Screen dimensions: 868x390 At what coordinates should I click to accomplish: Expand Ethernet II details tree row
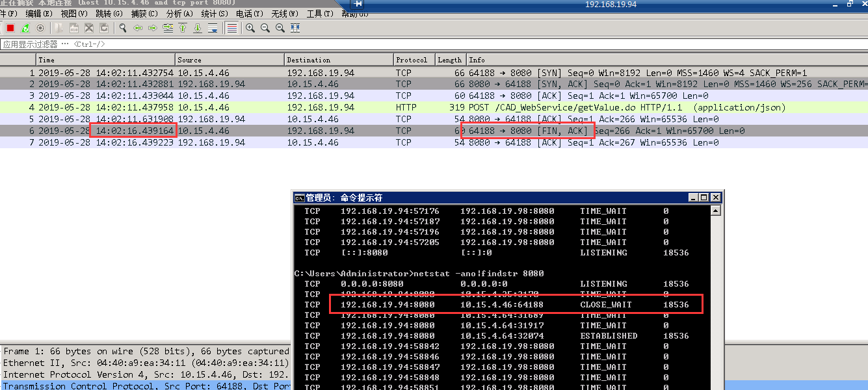tap(146, 363)
